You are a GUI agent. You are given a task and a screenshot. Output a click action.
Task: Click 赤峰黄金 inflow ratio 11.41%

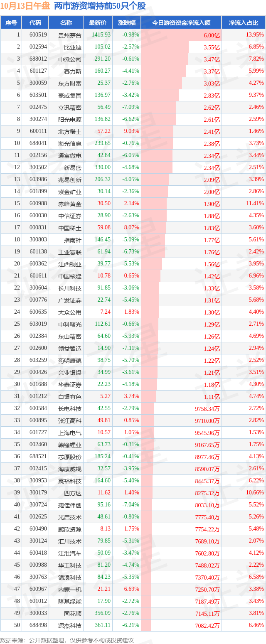tap(255, 204)
